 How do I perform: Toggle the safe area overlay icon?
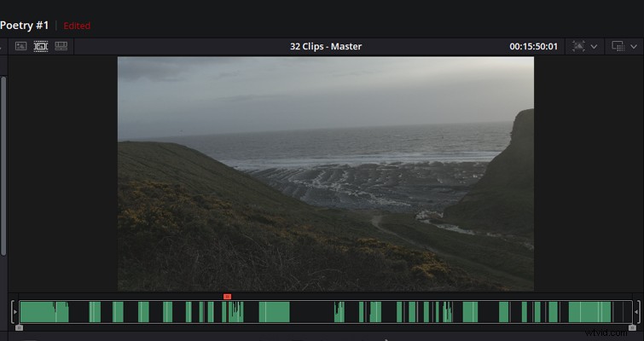578,46
